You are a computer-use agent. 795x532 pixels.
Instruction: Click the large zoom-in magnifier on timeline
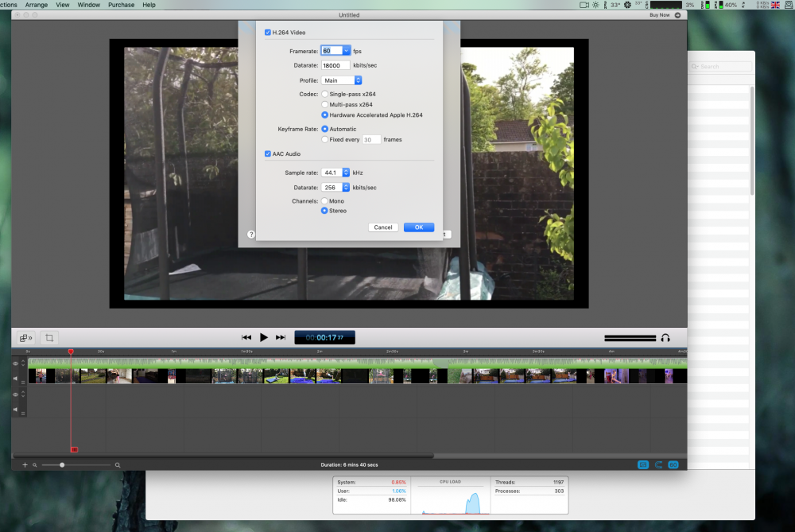pos(118,465)
